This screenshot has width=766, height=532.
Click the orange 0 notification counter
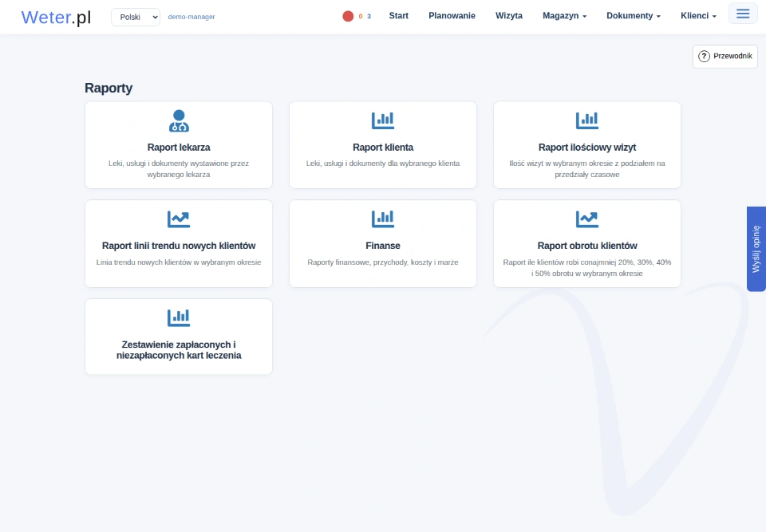click(361, 16)
